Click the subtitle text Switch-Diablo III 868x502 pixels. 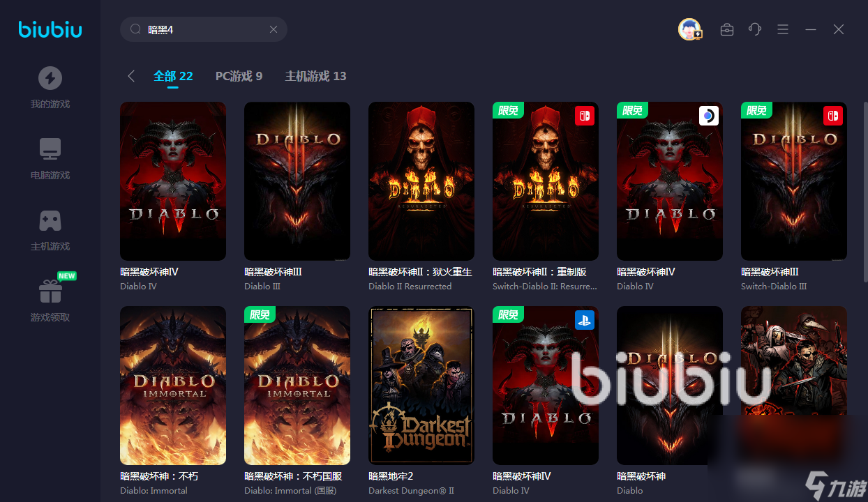point(774,287)
